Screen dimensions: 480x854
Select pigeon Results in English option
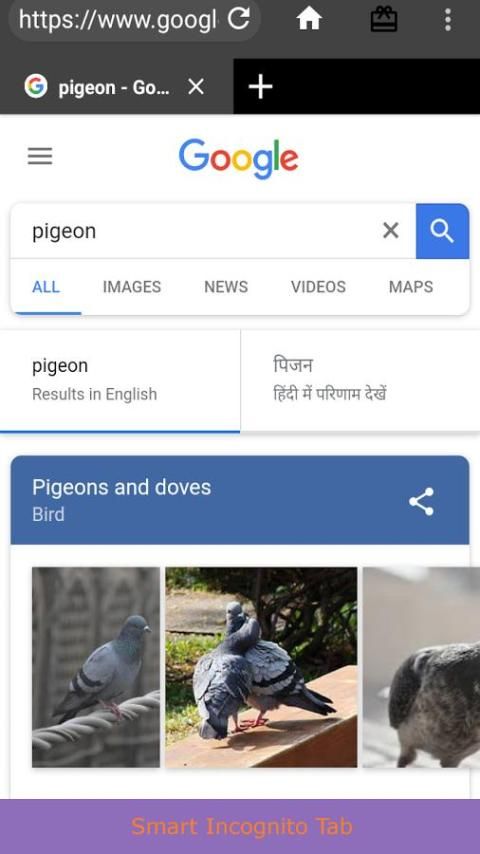point(120,380)
